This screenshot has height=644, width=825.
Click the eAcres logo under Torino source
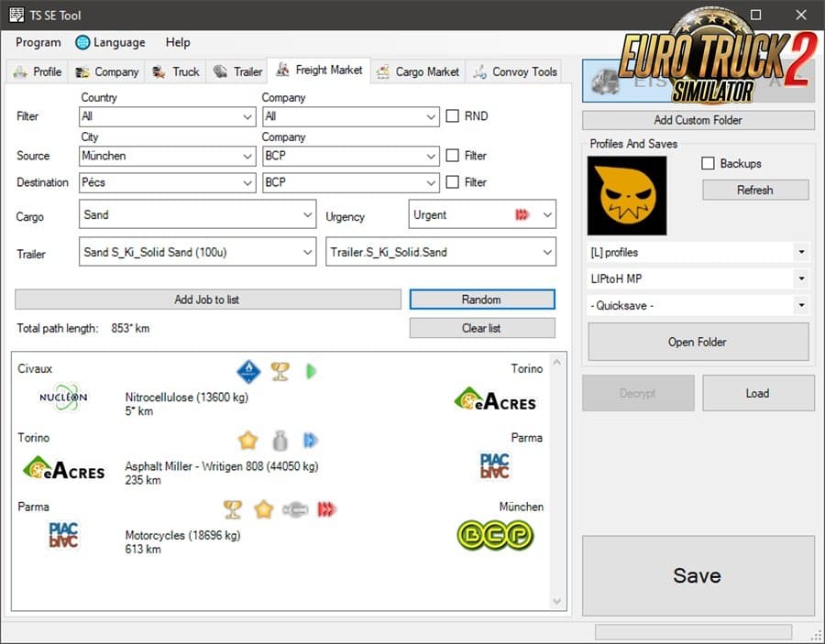(x=63, y=468)
